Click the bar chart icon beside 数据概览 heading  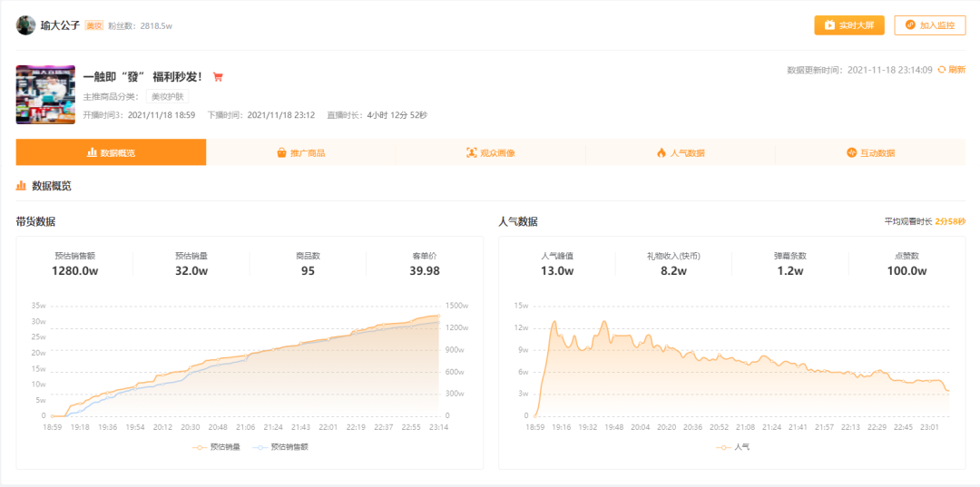tap(21, 185)
